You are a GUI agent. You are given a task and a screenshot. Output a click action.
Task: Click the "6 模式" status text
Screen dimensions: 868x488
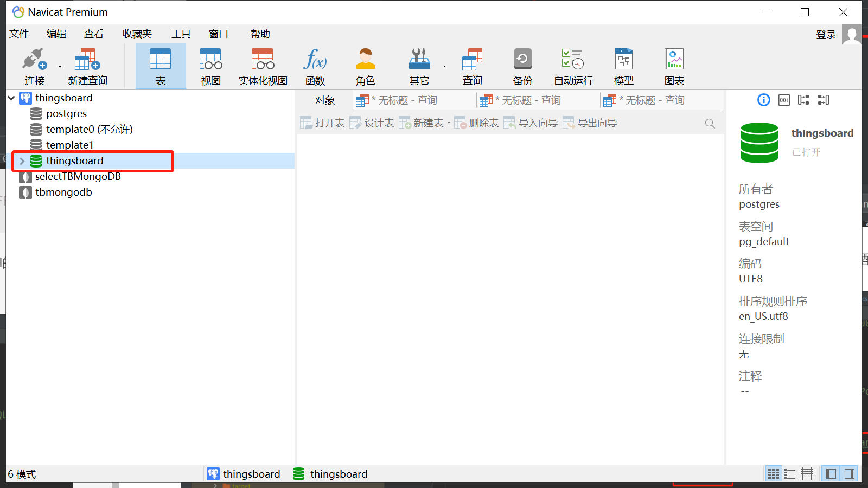22,474
